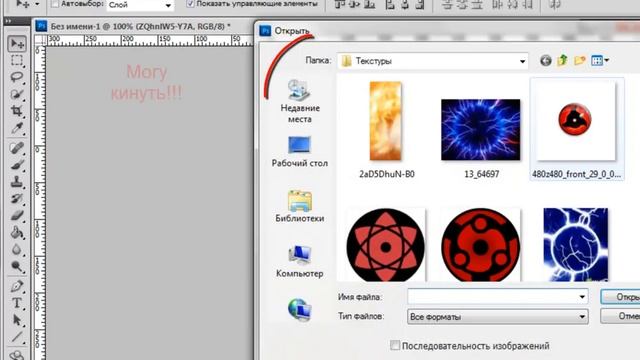The image size is (640, 360).
Task: Toggle the Автовыбор checkbox
Action: tap(55, 4)
